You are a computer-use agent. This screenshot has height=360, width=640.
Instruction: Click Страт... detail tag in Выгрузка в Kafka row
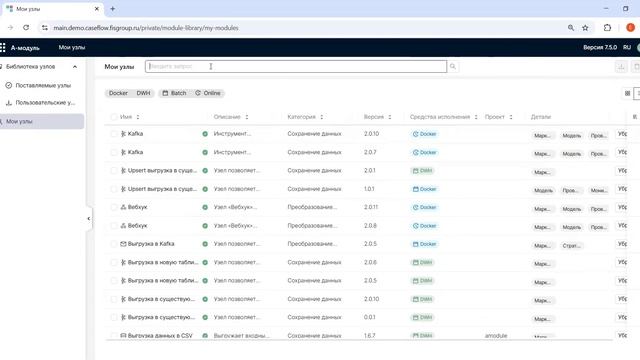(571, 246)
